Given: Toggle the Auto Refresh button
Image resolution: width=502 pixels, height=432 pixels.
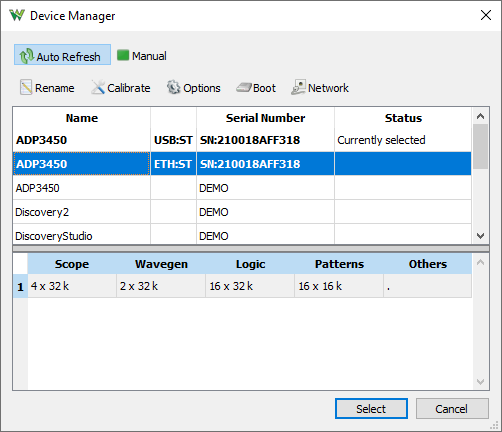Looking at the screenshot, I should pyautogui.click(x=62, y=55).
